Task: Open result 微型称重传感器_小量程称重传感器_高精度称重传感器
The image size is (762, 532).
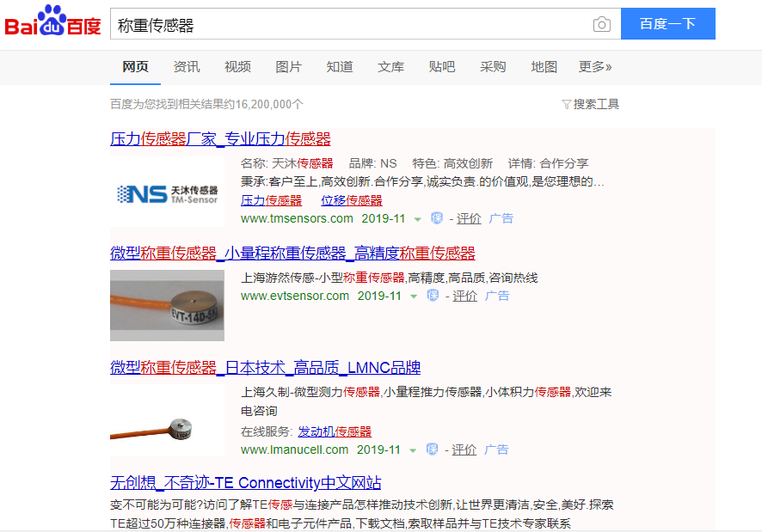Action: pos(292,254)
